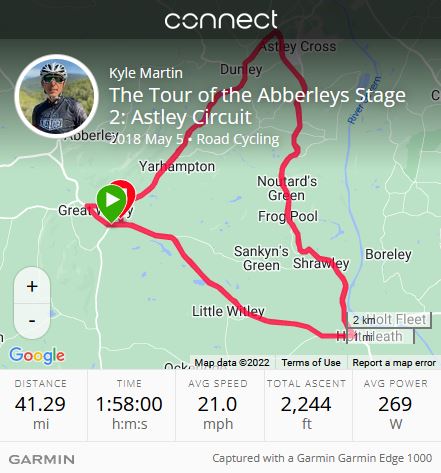Select the Time 1:58:00 stat
This screenshot has height=473, width=441.
129,405
